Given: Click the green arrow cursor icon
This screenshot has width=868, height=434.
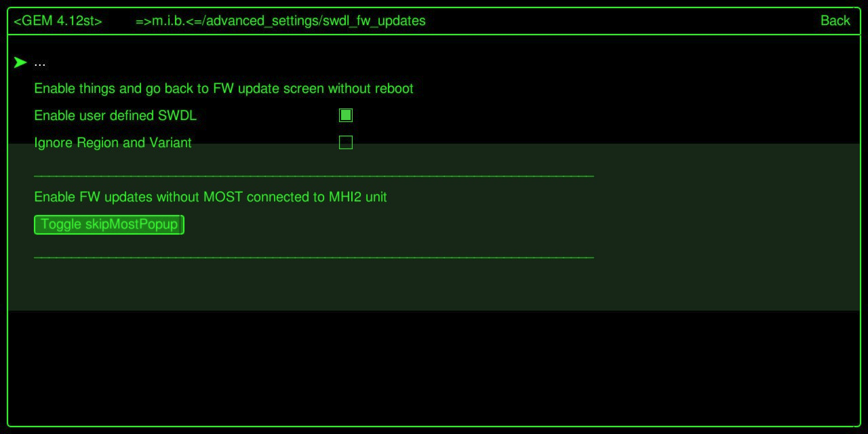Looking at the screenshot, I should coord(20,62).
